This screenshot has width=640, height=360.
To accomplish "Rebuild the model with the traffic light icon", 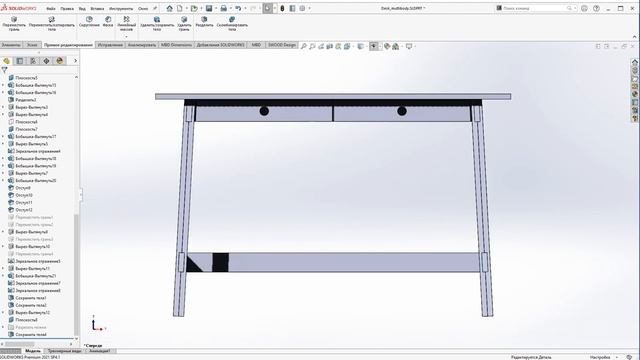I will (x=282, y=8).
